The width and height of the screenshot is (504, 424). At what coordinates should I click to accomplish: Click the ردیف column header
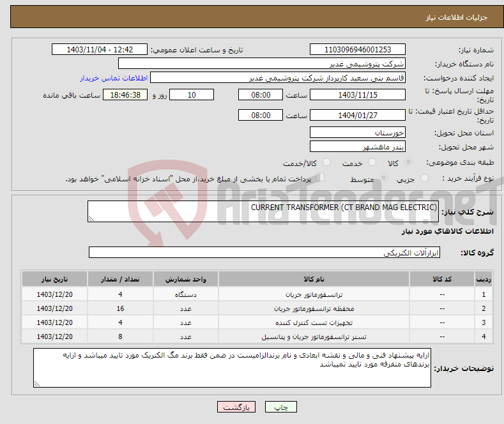[484, 279]
